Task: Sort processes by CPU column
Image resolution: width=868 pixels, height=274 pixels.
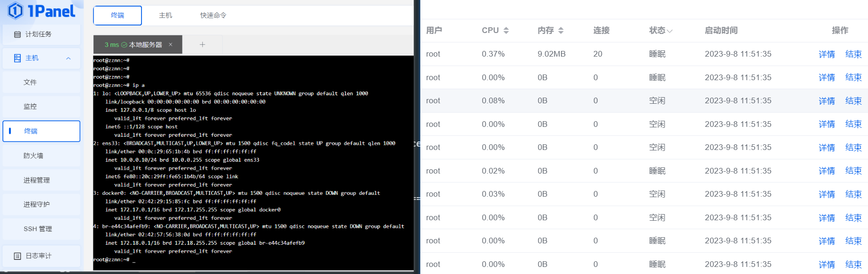Action: [x=506, y=31]
